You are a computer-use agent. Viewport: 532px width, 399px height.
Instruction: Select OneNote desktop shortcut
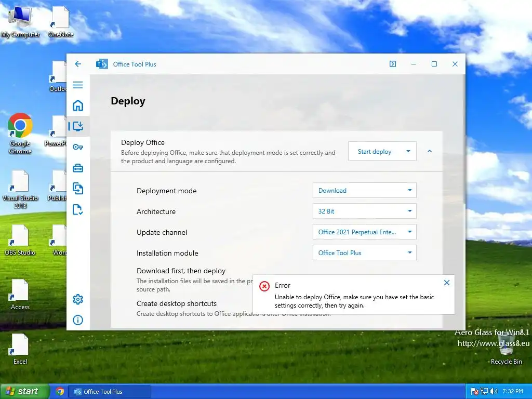pyautogui.click(x=61, y=22)
